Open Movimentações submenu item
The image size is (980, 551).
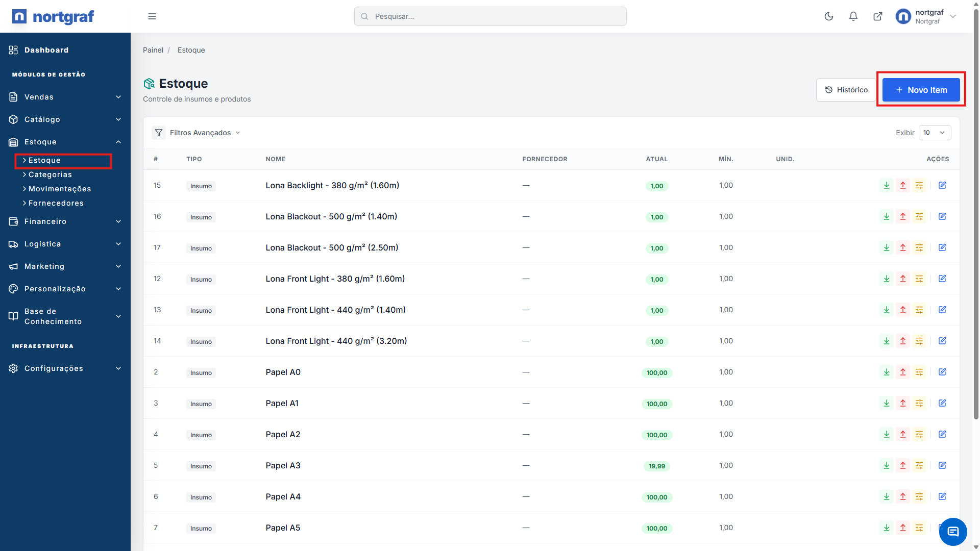(x=59, y=189)
